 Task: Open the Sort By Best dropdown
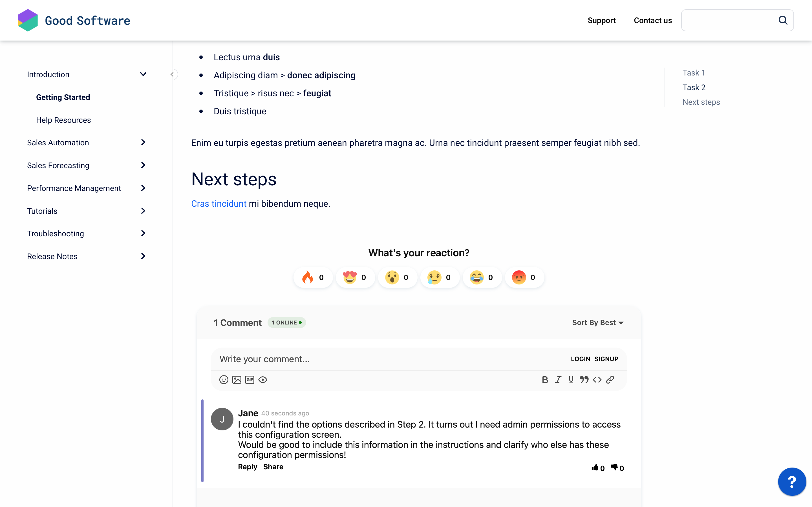click(598, 323)
